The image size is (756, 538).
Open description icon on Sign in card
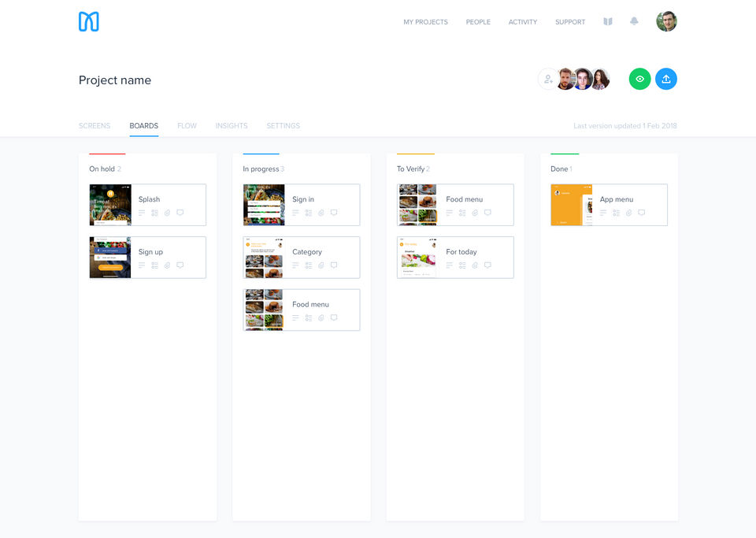click(x=295, y=213)
